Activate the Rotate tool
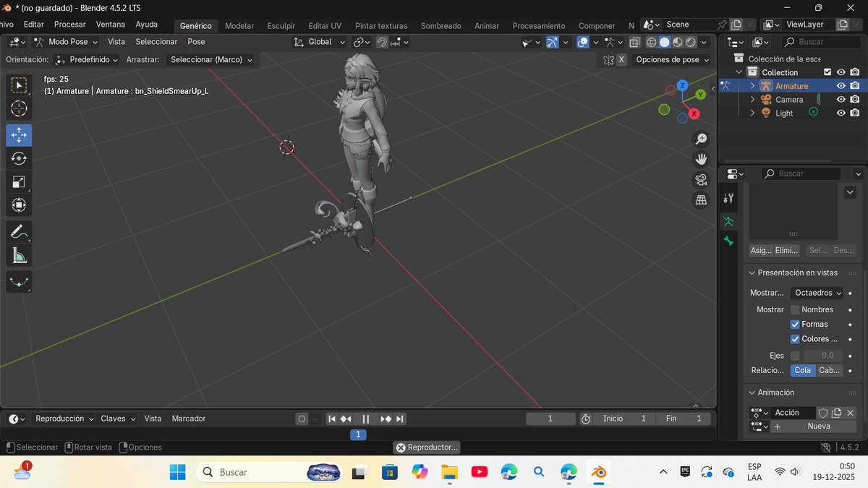The width and height of the screenshot is (868, 488). pyautogui.click(x=19, y=158)
